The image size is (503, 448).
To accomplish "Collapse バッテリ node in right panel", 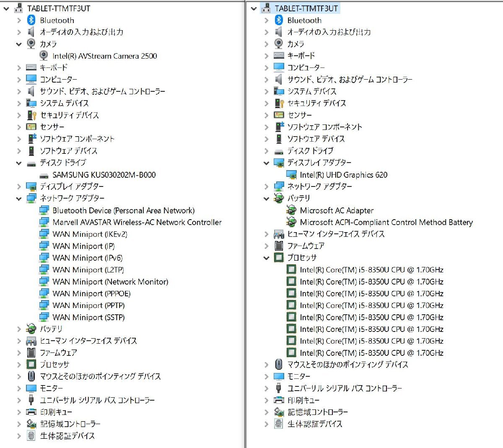I will (266, 199).
